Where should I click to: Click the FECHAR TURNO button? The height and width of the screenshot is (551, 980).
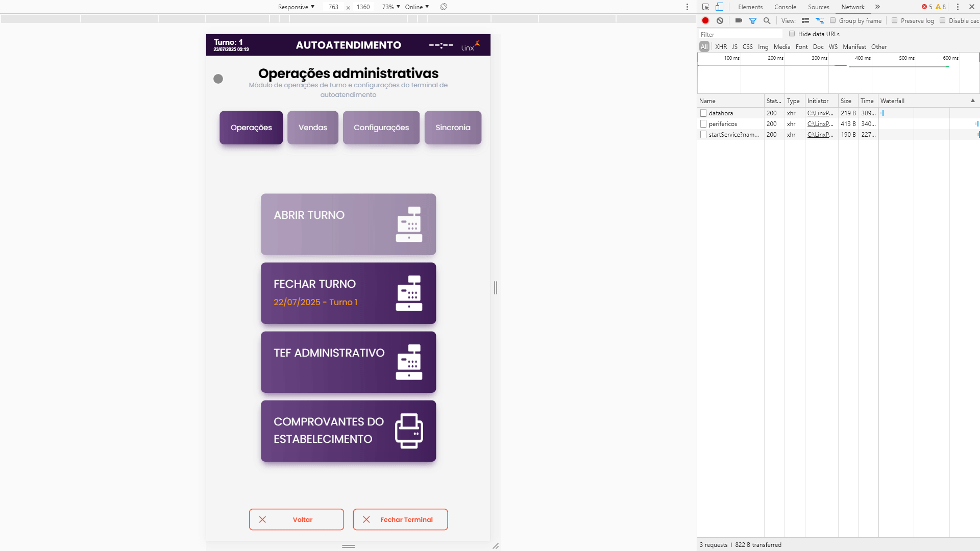pyautogui.click(x=348, y=293)
